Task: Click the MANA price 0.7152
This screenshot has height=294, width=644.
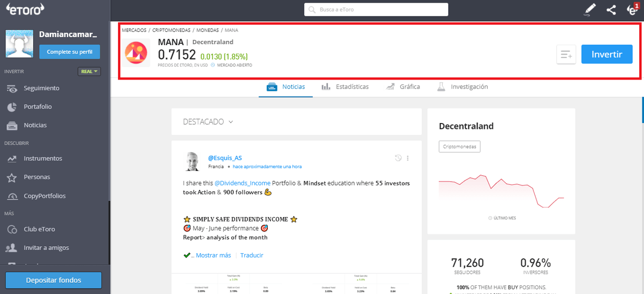Action: click(177, 54)
